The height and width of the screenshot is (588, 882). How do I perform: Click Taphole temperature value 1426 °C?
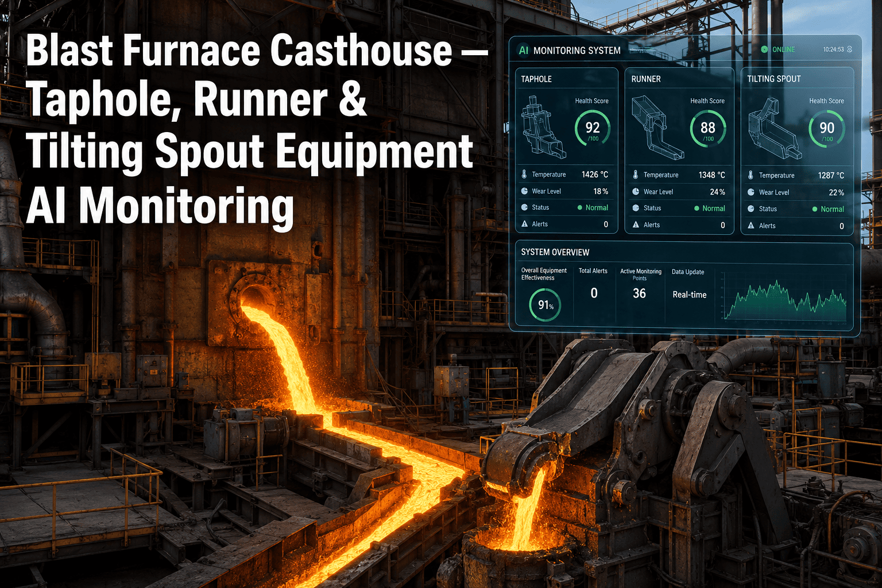(x=595, y=174)
